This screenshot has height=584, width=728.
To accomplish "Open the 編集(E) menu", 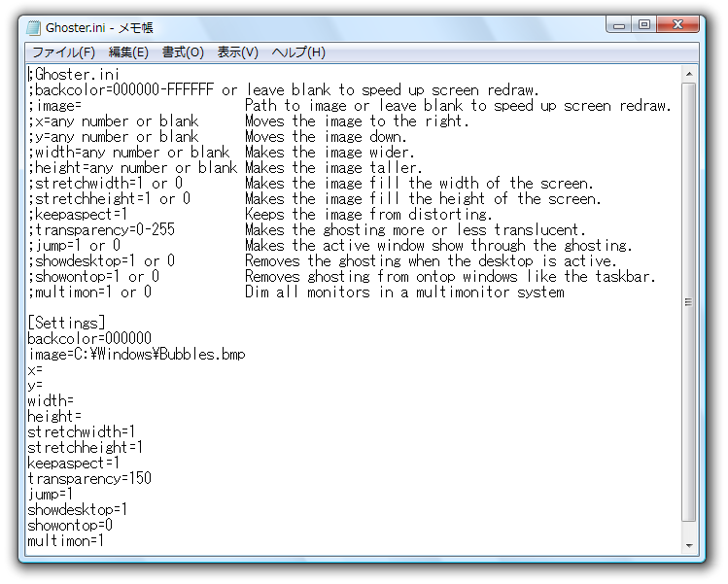I will (128, 52).
